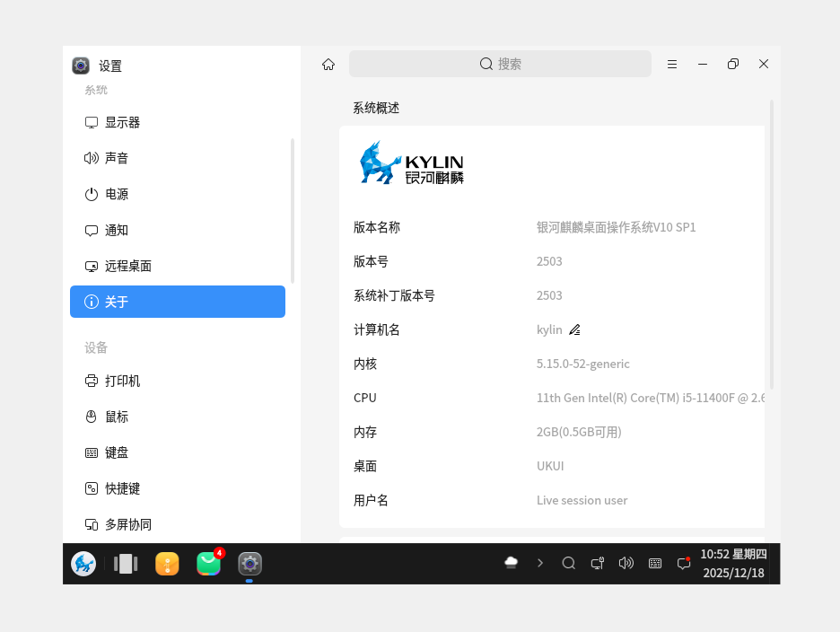This screenshot has height=632, width=840.
Task: Open Sound (声音) settings
Action: 178,158
